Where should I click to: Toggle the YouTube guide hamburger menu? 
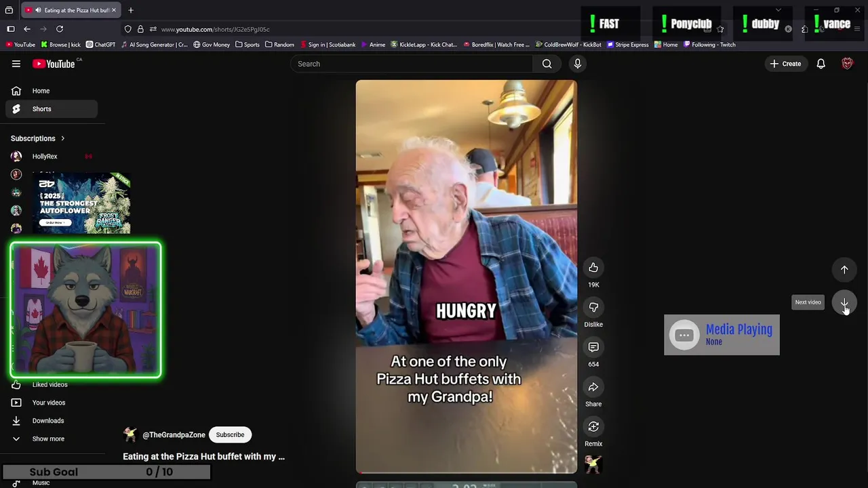tap(16, 64)
